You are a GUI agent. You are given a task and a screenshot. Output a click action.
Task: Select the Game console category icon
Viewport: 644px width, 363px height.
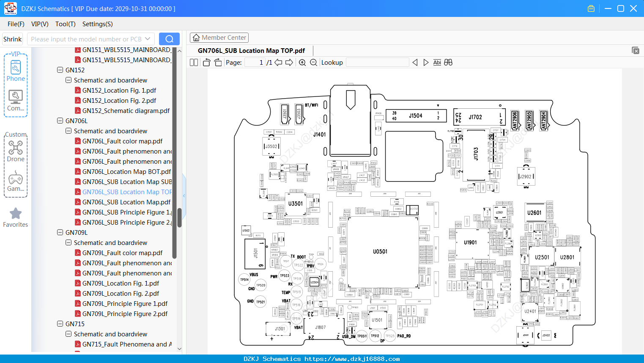[16, 181]
